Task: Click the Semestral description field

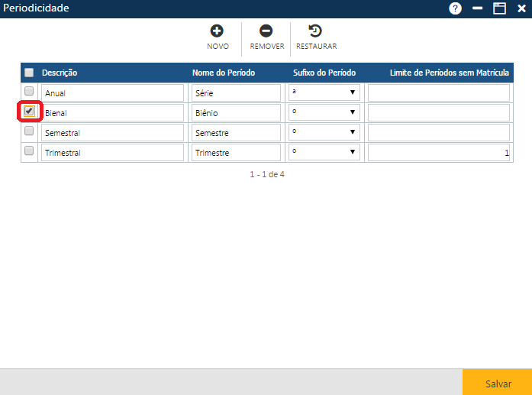Action: click(113, 133)
